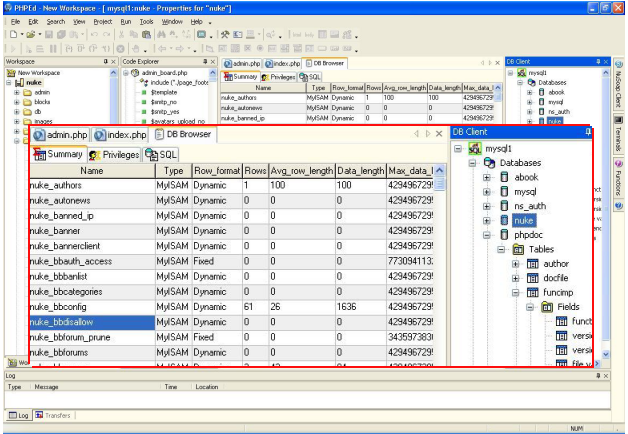628x434 pixels.
Task: Pin the Workspace panel with pushpin icon
Action: coord(106,62)
